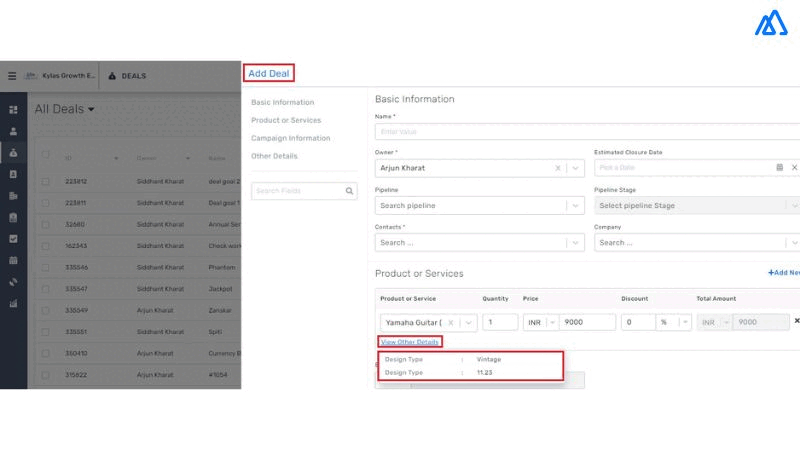Click the Spiti deal name cell

coord(215,332)
